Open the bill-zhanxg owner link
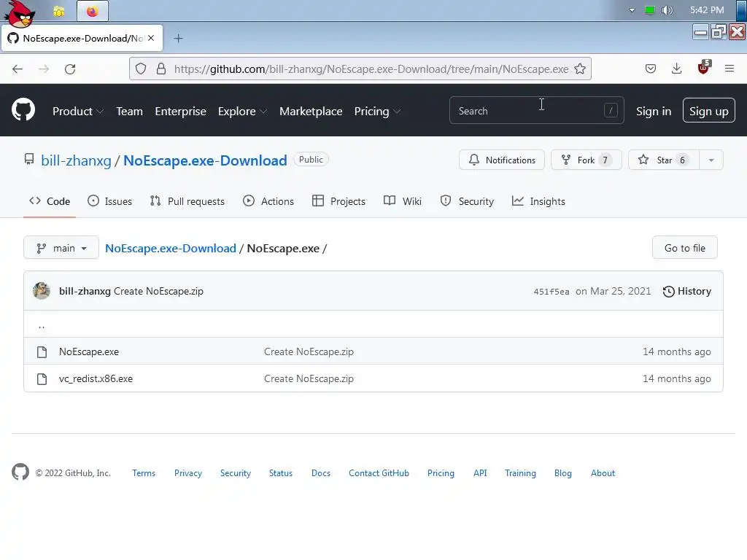The image size is (747, 560). (76, 160)
